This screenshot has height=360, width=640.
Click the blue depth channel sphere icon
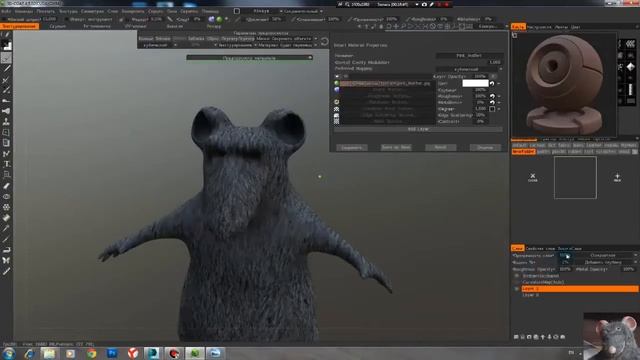tap(337, 89)
